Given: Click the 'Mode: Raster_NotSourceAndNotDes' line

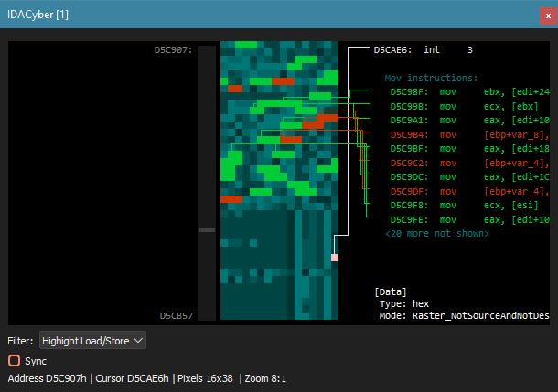Looking at the screenshot, I should (x=465, y=315).
